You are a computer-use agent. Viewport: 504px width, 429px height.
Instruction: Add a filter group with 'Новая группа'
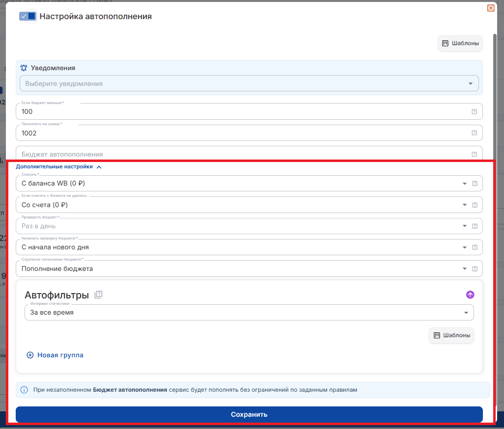point(55,355)
